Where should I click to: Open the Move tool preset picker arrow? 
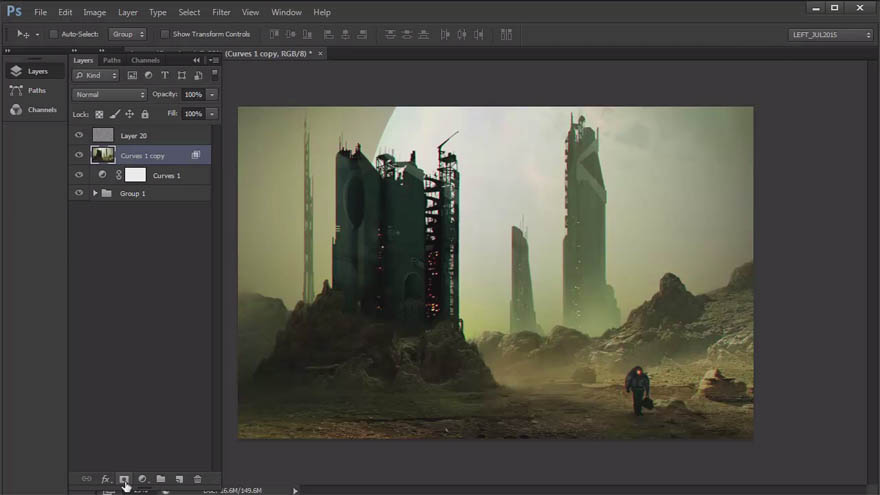point(37,35)
